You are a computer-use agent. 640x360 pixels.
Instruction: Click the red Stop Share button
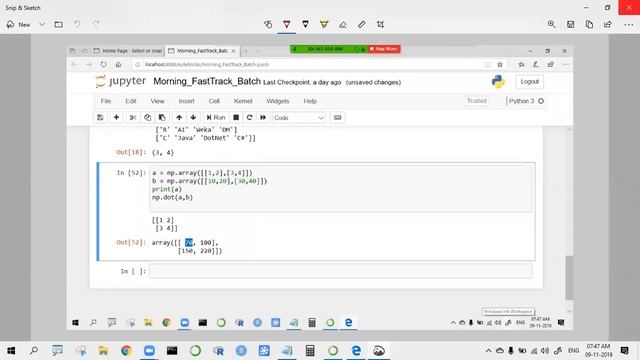click(x=384, y=49)
